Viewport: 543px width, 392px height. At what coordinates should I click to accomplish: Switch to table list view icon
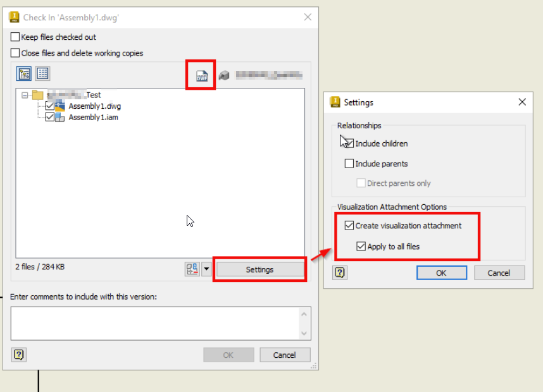pos(42,73)
